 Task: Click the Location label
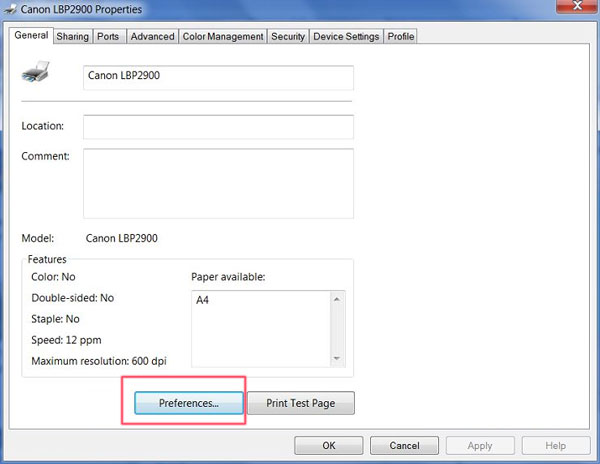(42, 126)
